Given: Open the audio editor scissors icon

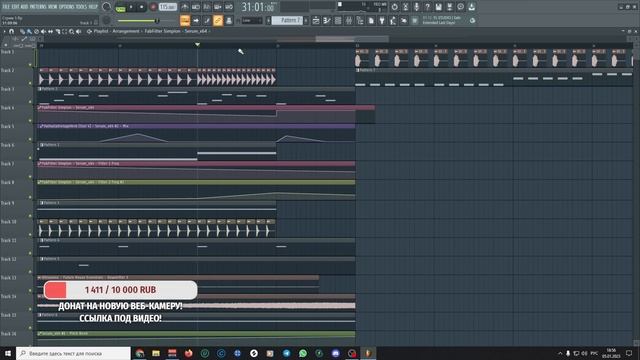Looking at the screenshot, I should tap(405, 7).
